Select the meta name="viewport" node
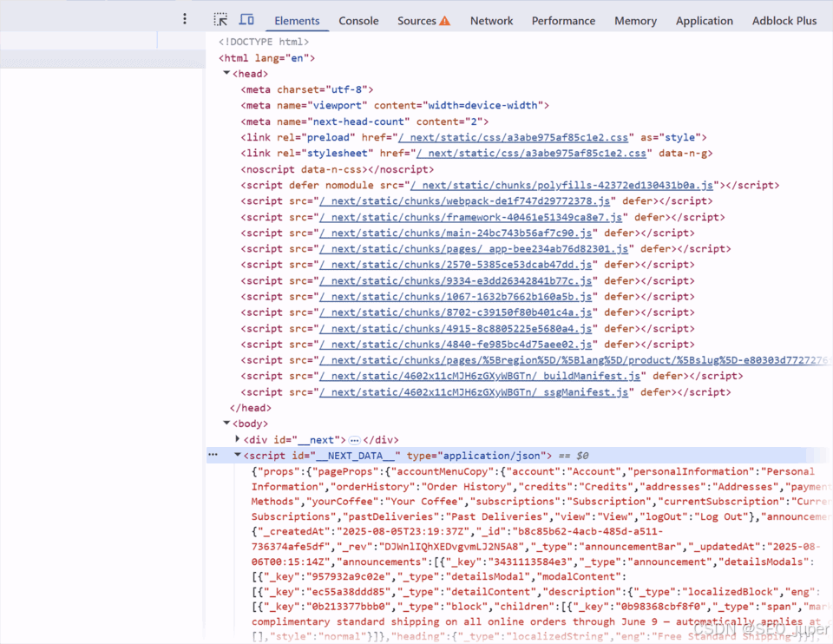The width and height of the screenshot is (833, 644). 395,105
